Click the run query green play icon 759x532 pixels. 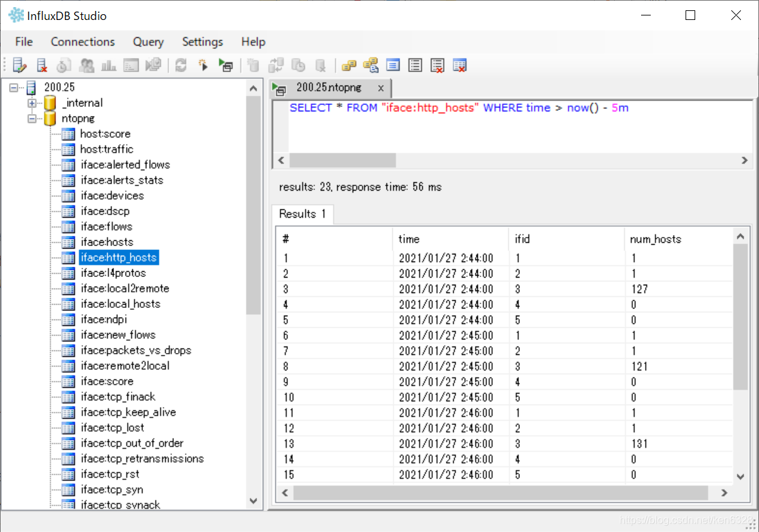[226, 65]
